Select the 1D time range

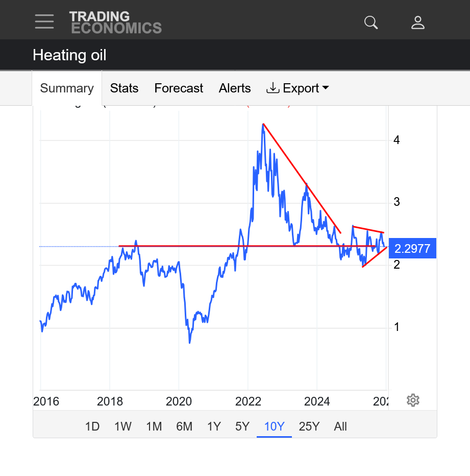click(92, 426)
